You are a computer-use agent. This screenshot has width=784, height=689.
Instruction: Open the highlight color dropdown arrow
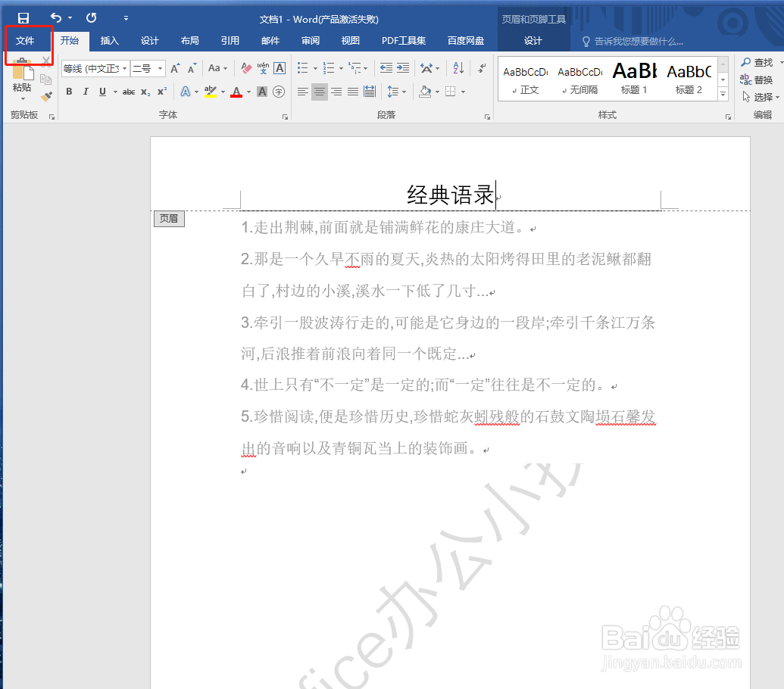tap(223, 92)
